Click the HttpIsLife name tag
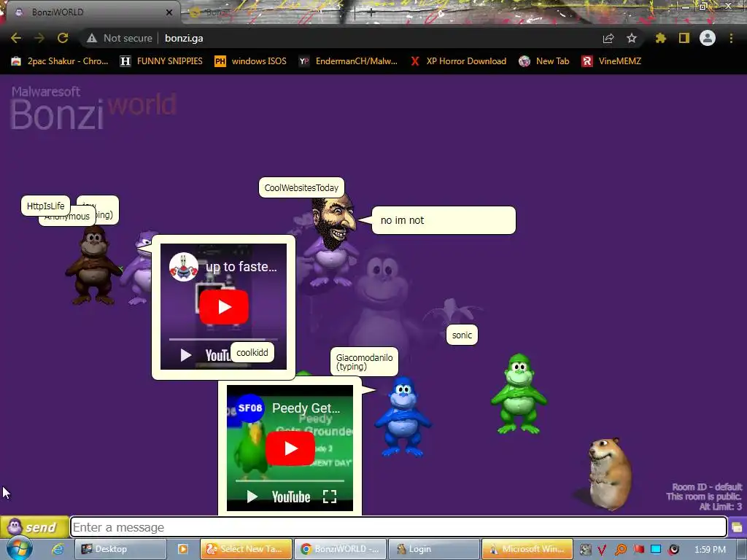 (x=45, y=206)
